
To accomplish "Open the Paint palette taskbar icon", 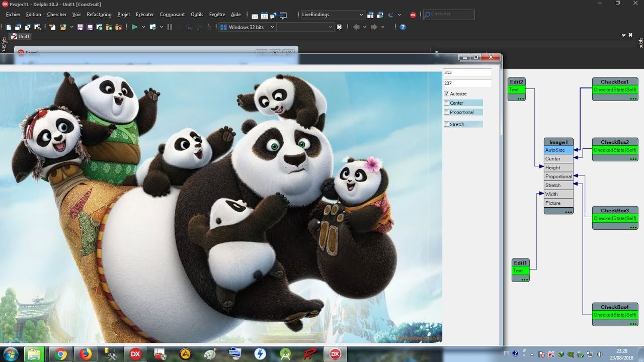I will coord(210,354).
